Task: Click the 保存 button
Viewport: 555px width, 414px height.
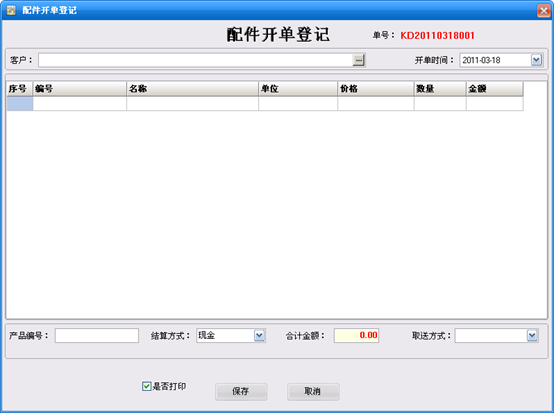Action: pos(241,391)
